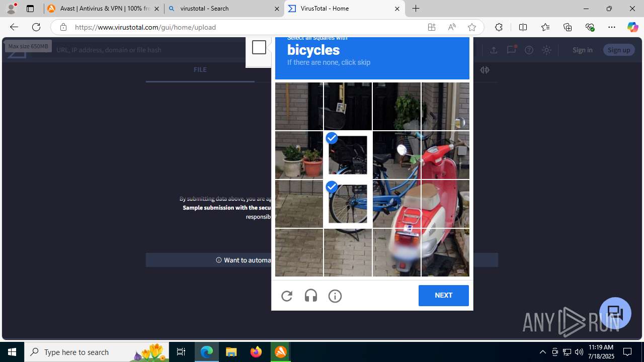
Task: Open Edge Settings and more menu
Action: coord(612,27)
